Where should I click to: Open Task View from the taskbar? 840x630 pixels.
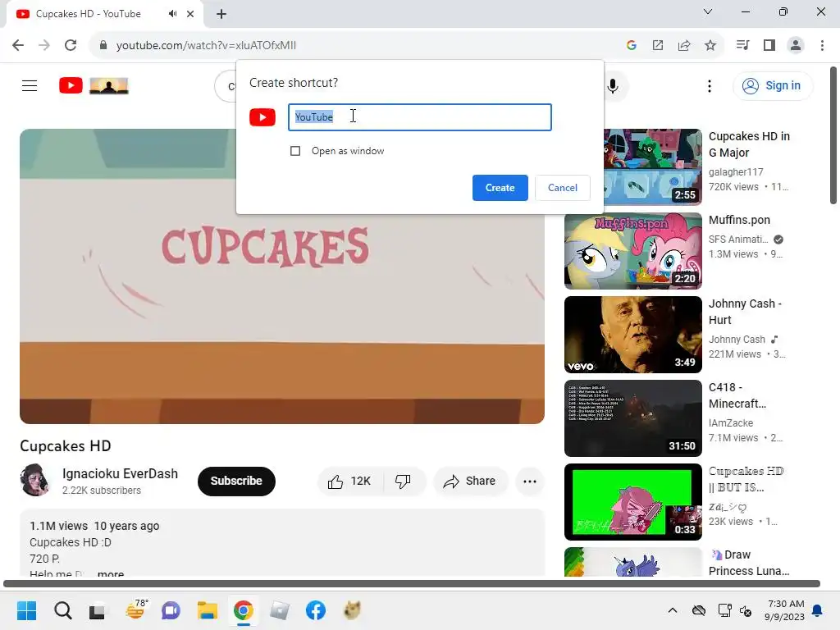coord(98,610)
